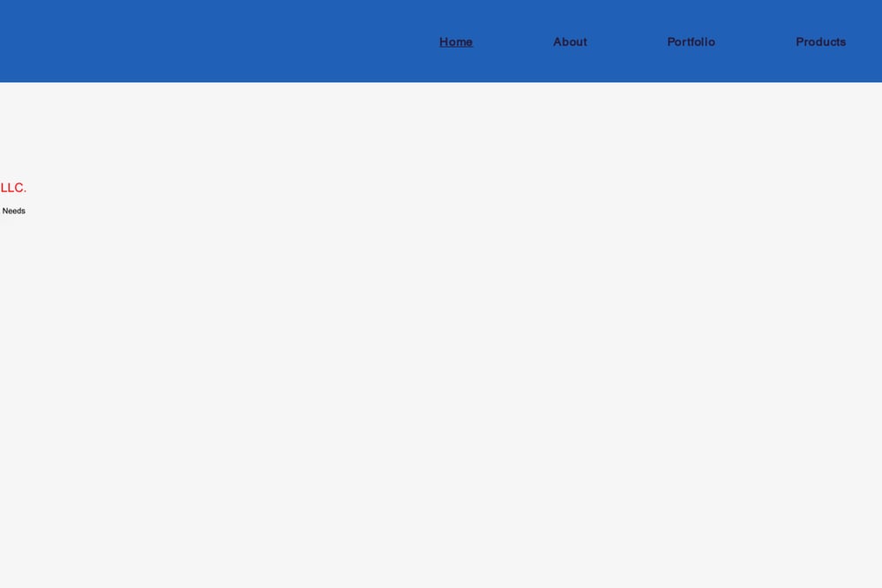Click the red company name fragment LLC.
This screenshot has height=588, width=882.
coord(13,188)
